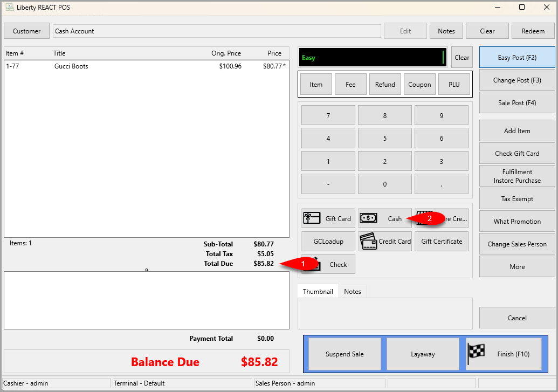Switch to the Notes tab beside Thumbnail

pyautogui.click(x=352, y=291)
